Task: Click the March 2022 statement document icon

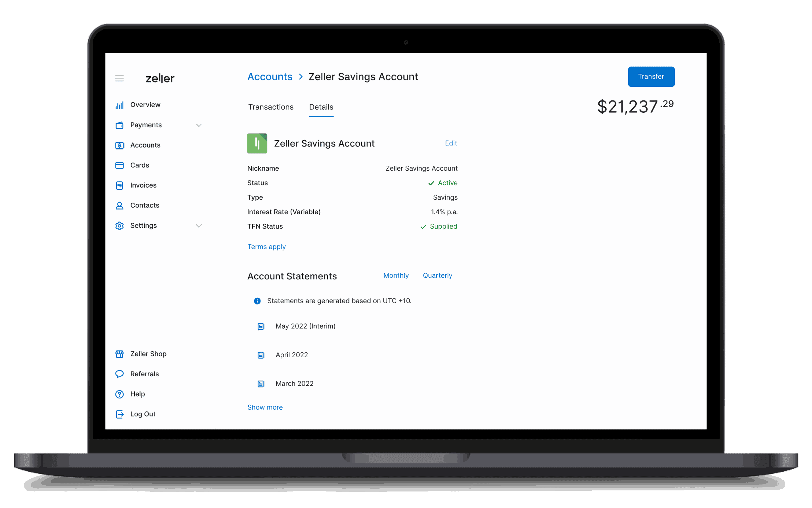Action: [260, 384]
